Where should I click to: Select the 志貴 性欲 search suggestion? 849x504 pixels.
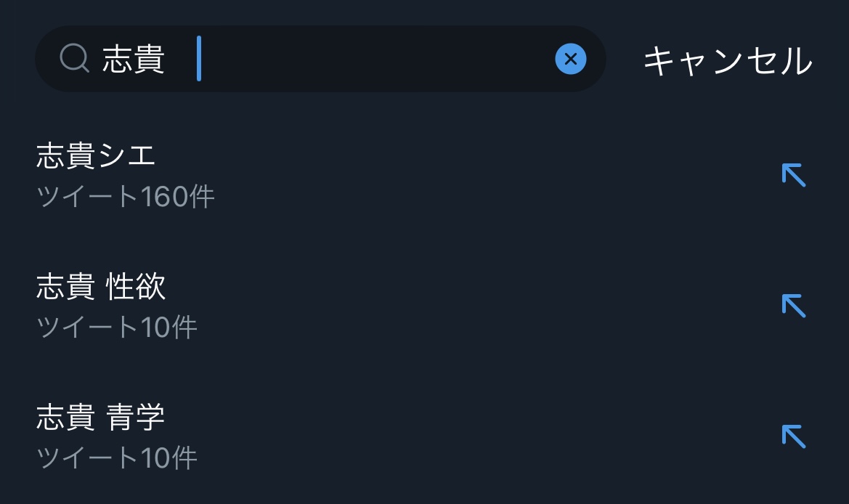[x=101, y=287]
